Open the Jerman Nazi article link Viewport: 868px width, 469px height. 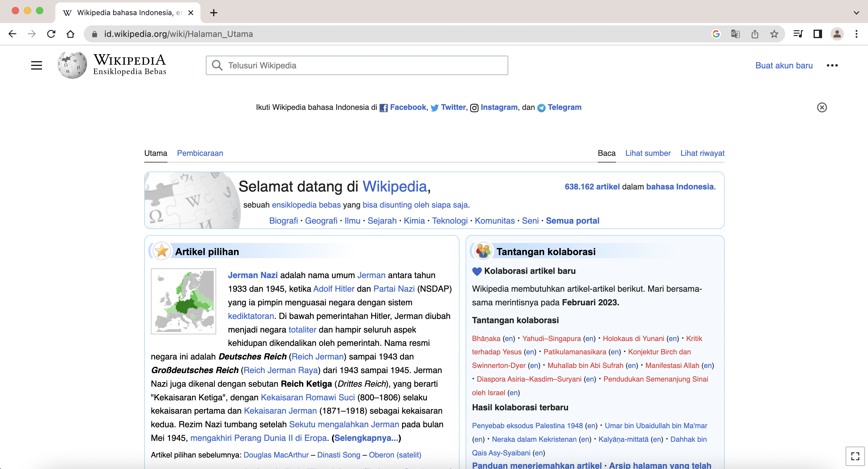(x=252, y=275)
